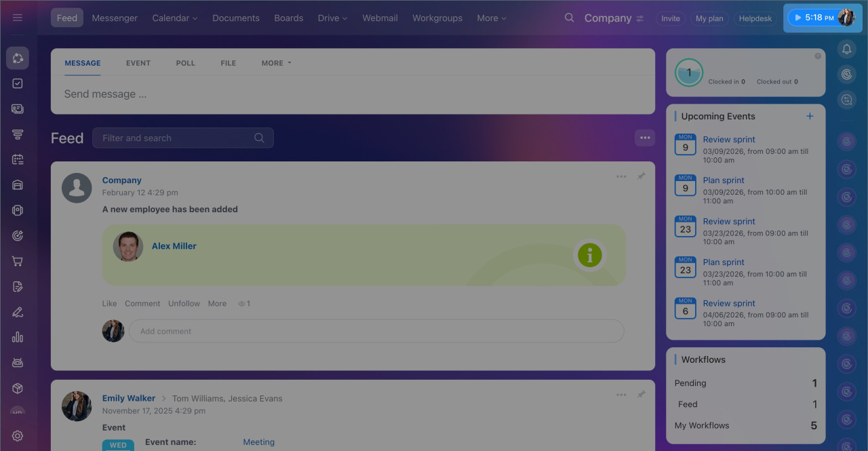The height and width of the screenshot is (451, 868).
Task: Expand the Calendar dropdown
Action: click(174, 18)
